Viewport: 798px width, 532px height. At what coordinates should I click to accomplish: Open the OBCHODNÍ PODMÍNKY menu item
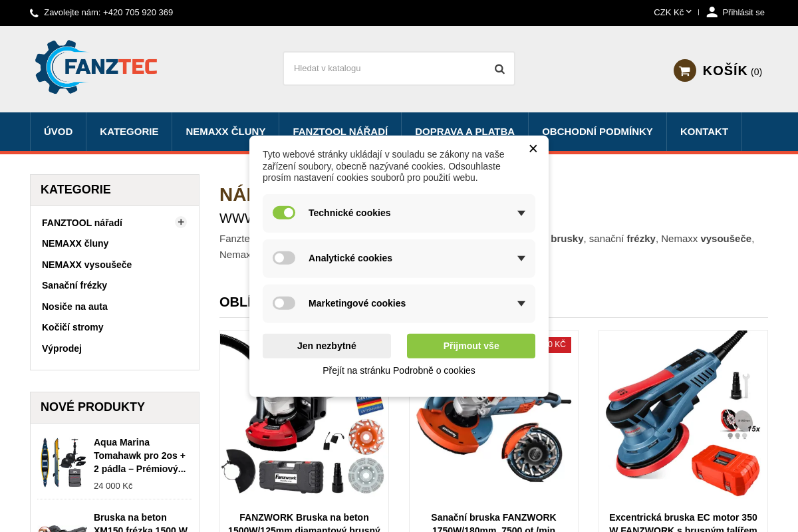point(597,132)
